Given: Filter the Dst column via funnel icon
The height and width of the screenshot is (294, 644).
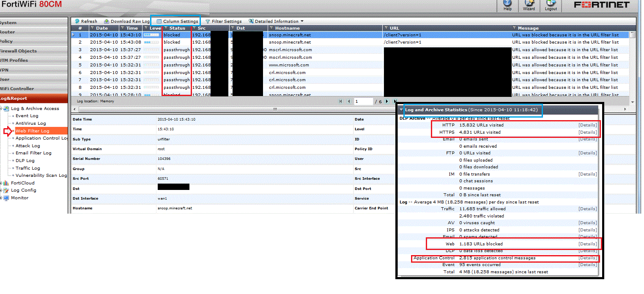Looking at the screenshot, I should pos(233,28).
